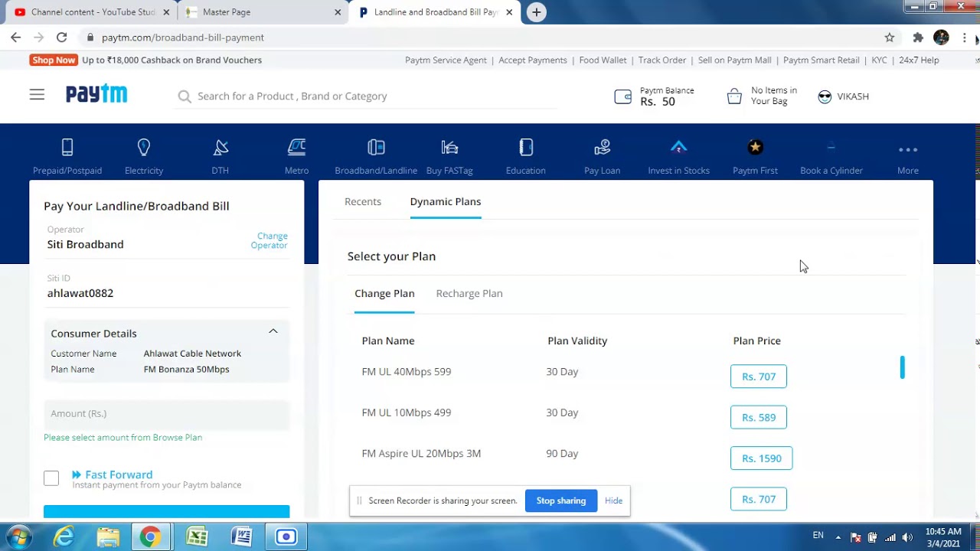Choose the Rs. 1590 plan price
Image resolution: width=980 pixels, height=551 pixels.
[762, 458]
